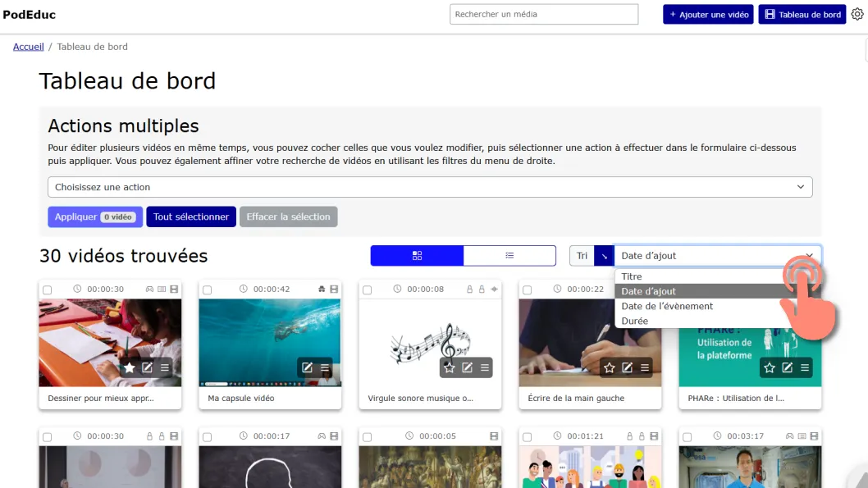Screen dimensions: 868x488
Task: Open 'Tableau de bord' top button
Action: pos(802,15)
